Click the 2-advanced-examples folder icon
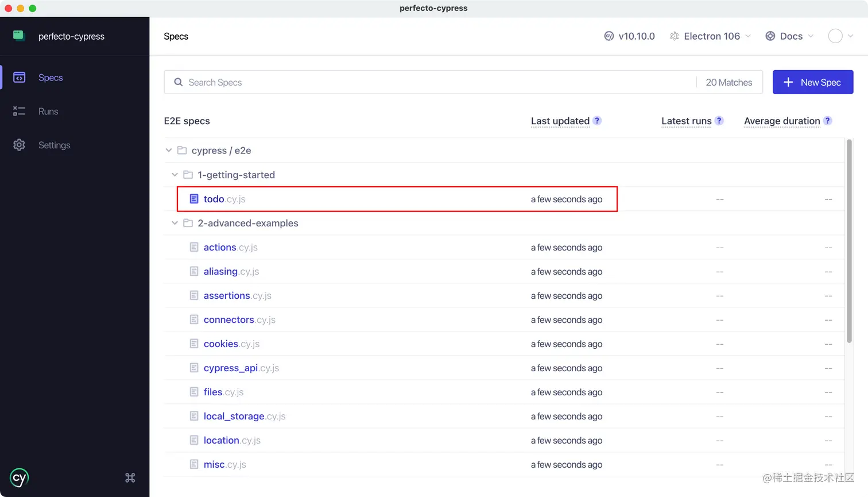The height and width of the screenshot is (497, 868). [x=188, y=222]
